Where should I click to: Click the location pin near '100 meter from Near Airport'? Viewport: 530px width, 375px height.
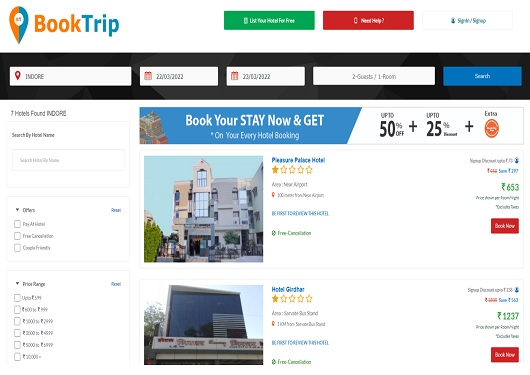tap(273, 195)
